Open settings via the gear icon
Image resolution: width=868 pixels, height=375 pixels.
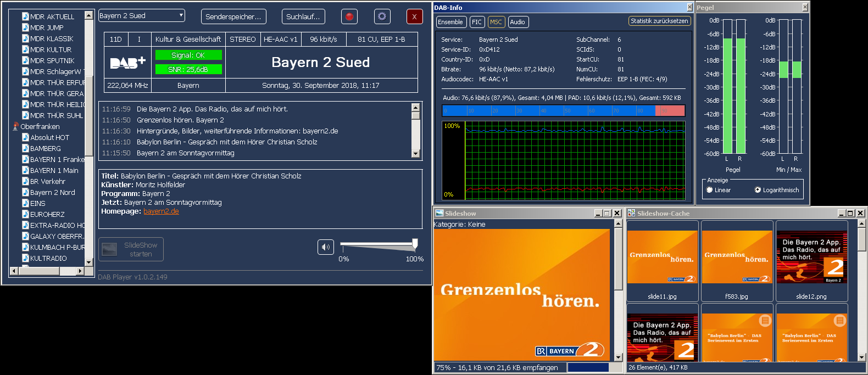382,16
